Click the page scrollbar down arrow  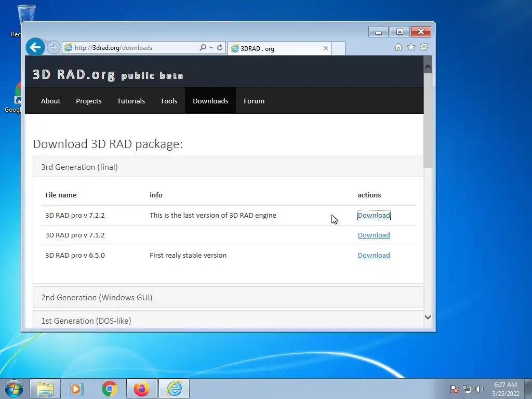point(428,317)
